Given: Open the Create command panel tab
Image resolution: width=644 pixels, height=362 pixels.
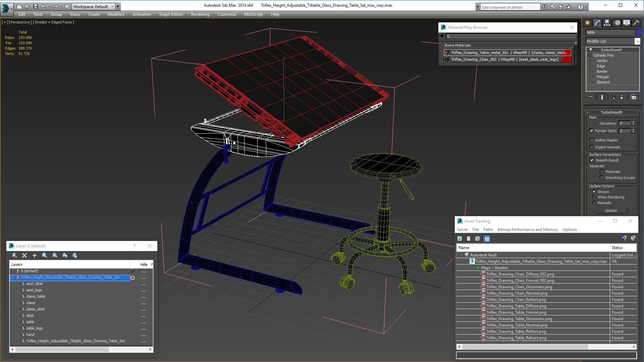Looking at the screenshot, I should pos(588,23).
